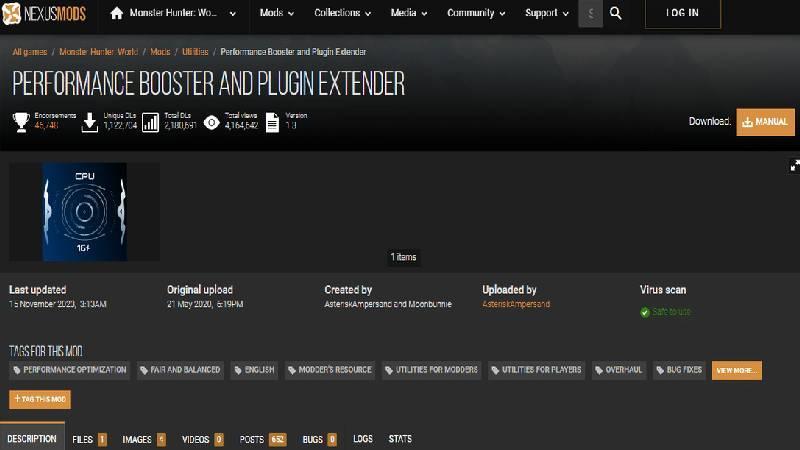The height and width of the screenshot is (450, 800).
Task: Click 'AsteriskAmpersand and Moonbunnie' creator text
Action: coord(388,304)
